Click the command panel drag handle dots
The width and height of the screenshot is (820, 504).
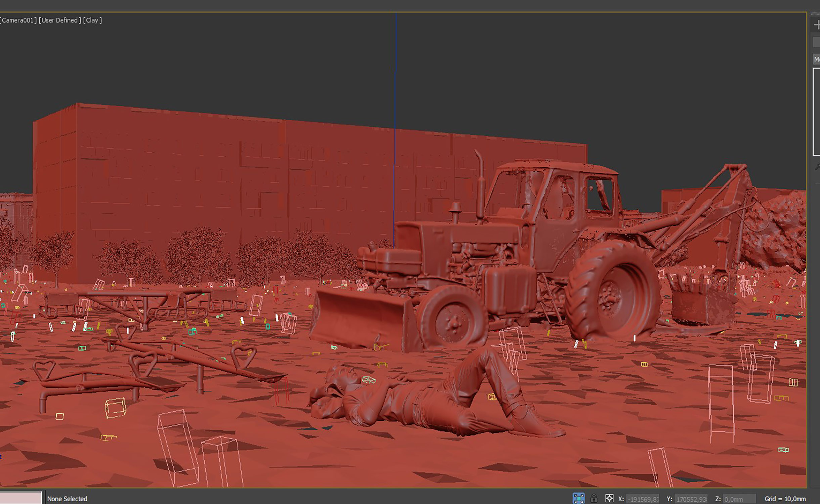click(x=815, y=14)
